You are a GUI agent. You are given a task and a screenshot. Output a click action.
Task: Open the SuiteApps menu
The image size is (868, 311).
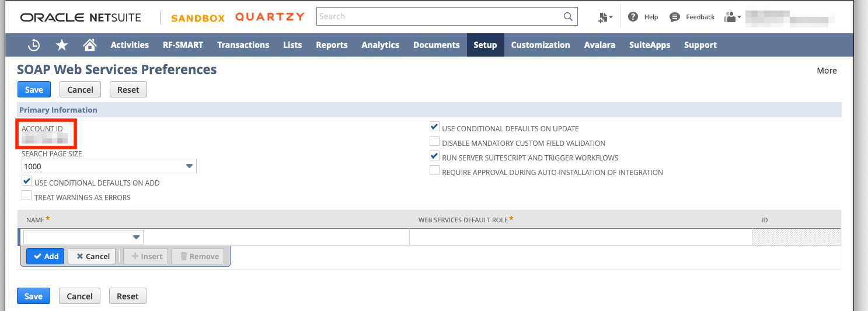[x=650, y=45]
